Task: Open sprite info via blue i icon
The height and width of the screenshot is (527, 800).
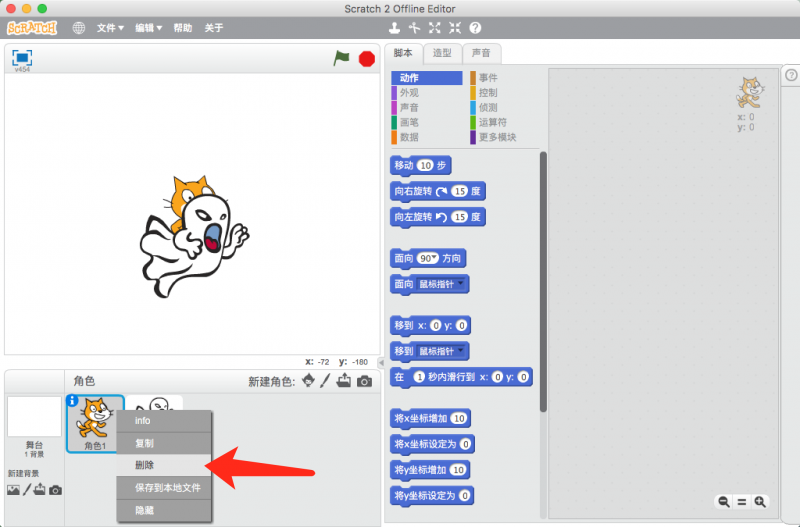Action: pyautogui.click(x=72, y=401)
